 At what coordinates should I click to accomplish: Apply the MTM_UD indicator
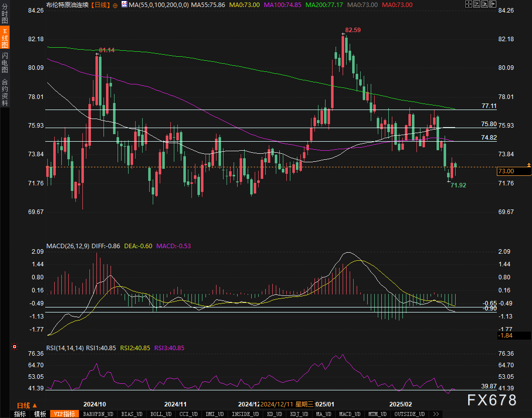[377, 414]
